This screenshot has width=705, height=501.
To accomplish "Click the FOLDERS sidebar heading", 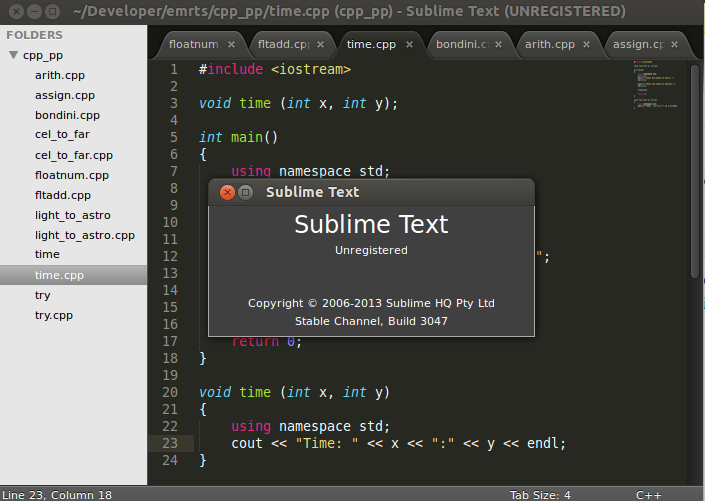I will 35,35.
